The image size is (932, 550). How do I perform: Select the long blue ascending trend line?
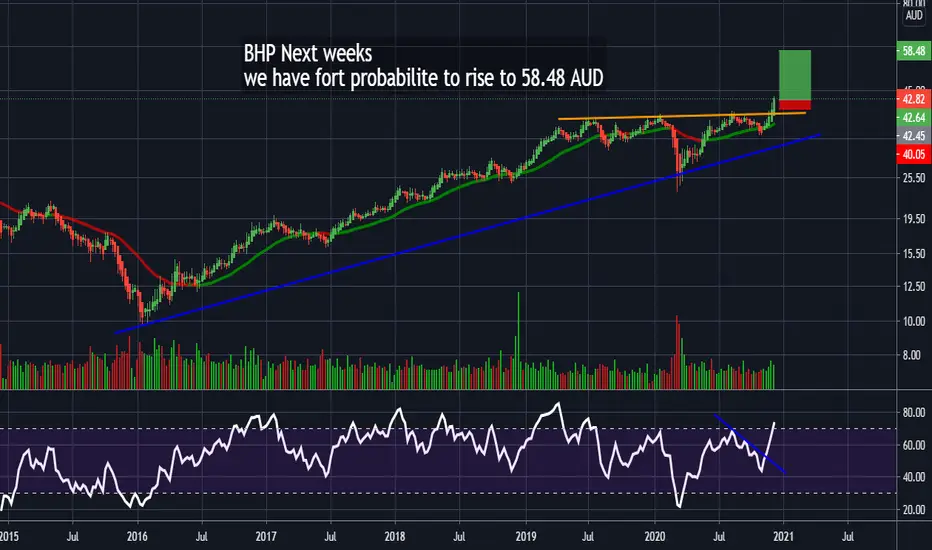pos(467,234)
